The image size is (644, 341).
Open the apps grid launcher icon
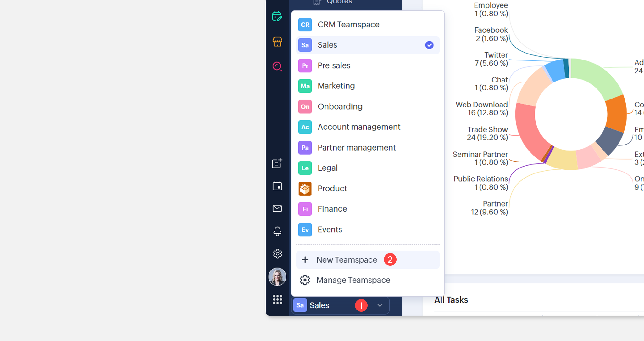pyautogui.click(x=277, y=299)
